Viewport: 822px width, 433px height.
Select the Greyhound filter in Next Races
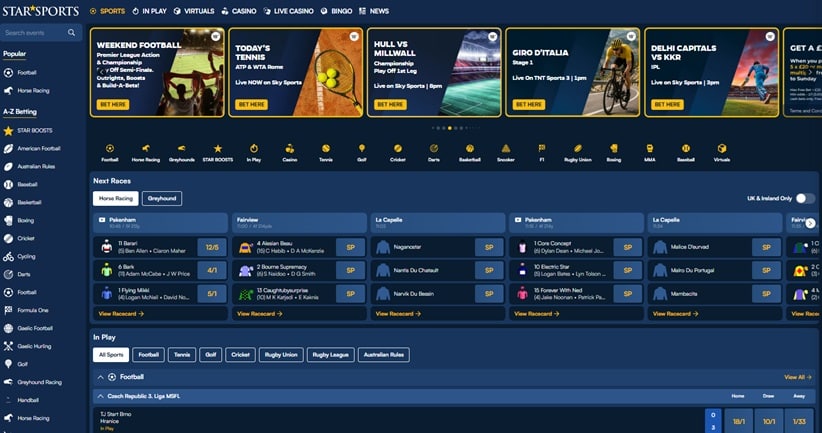point(162,198)
